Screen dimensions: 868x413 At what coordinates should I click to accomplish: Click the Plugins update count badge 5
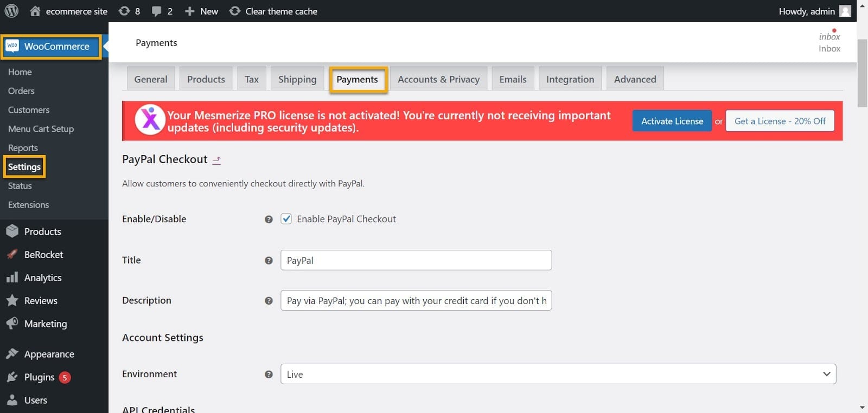coord(65,377)
